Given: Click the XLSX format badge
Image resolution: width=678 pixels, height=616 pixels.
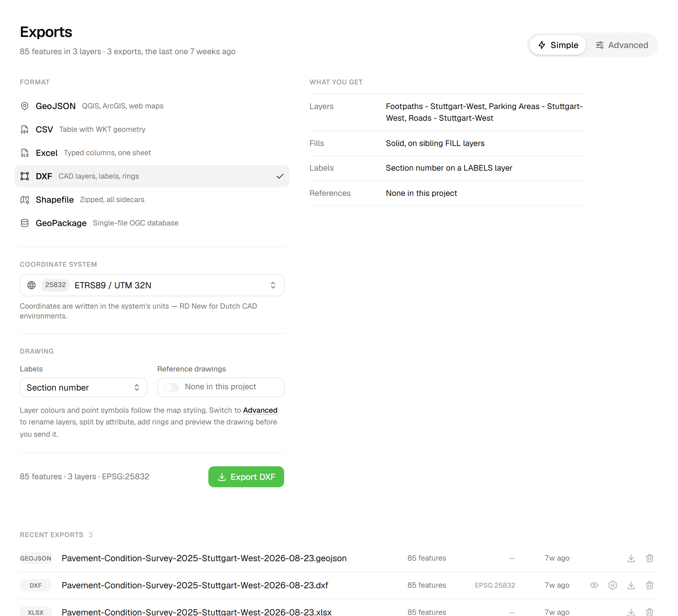Looking at the screenshot, I should [36, 612].
